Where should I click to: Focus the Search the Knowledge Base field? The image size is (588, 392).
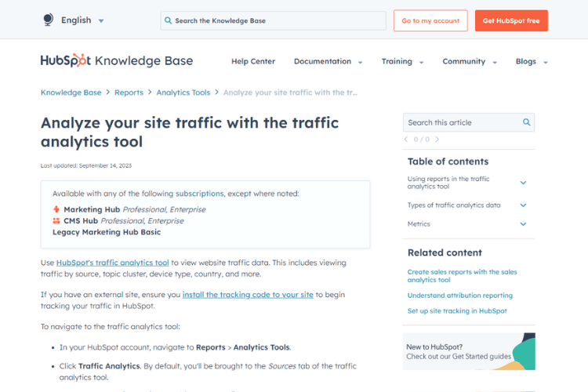click(x=273, y=20)
